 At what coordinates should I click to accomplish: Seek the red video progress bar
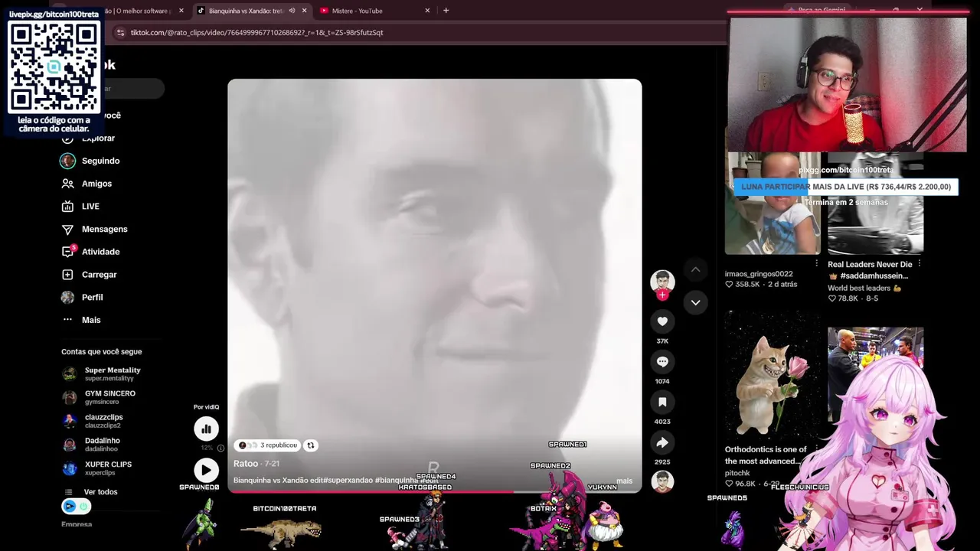(435, 491)
